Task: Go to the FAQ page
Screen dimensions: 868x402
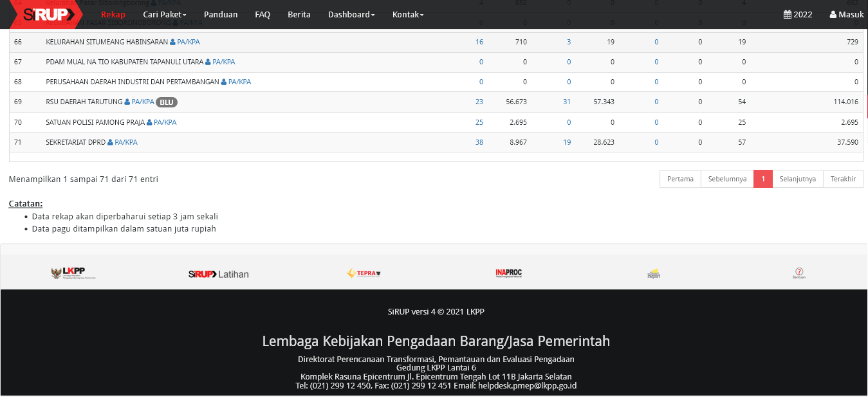Action: 263,14
